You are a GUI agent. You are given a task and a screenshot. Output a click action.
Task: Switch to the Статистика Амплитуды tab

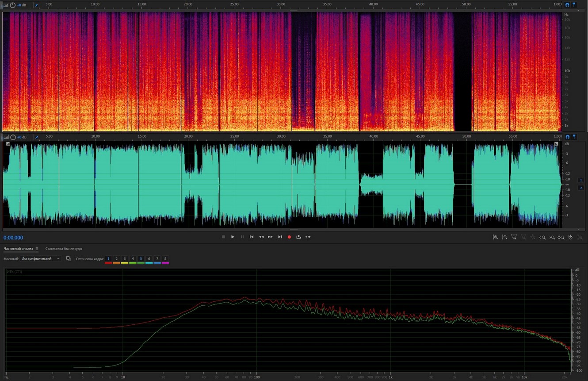[64, 249]
